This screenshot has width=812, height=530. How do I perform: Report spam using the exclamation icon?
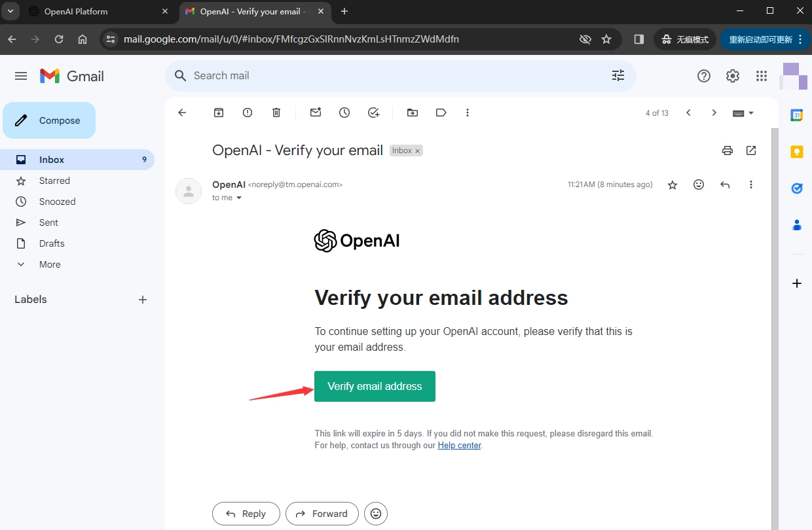coord(248,113)
